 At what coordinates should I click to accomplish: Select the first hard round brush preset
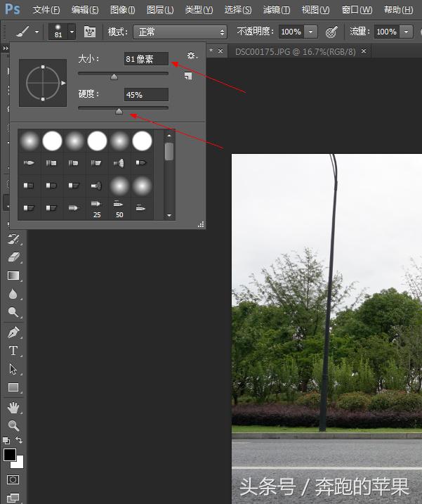[52, 141]
